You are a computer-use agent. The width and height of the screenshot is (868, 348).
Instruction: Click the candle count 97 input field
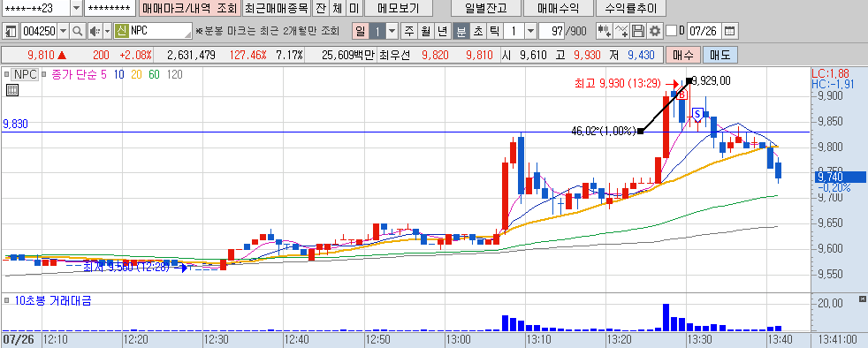[551, 31]
